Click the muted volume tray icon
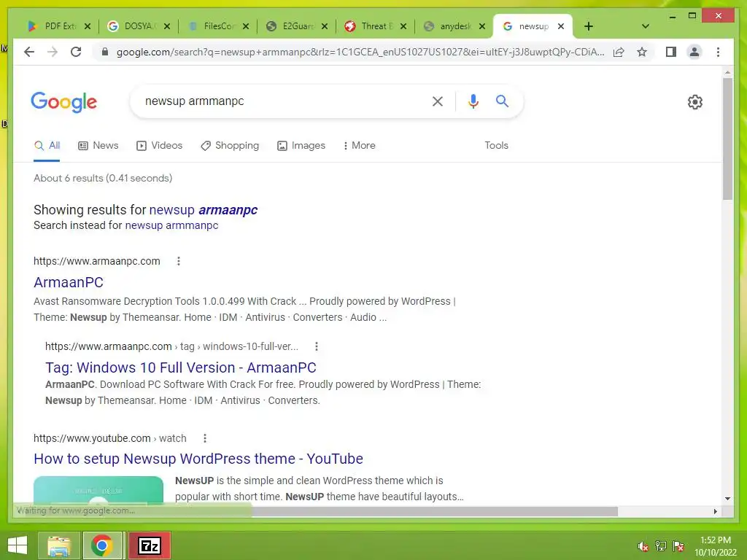Screen dimensions: 747x560 [643, 546]
